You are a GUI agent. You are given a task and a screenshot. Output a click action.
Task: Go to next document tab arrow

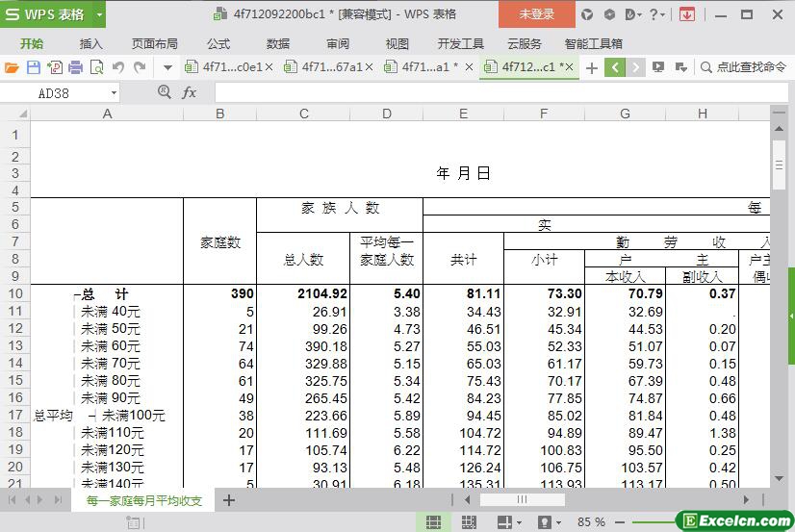tap(635, 67)
